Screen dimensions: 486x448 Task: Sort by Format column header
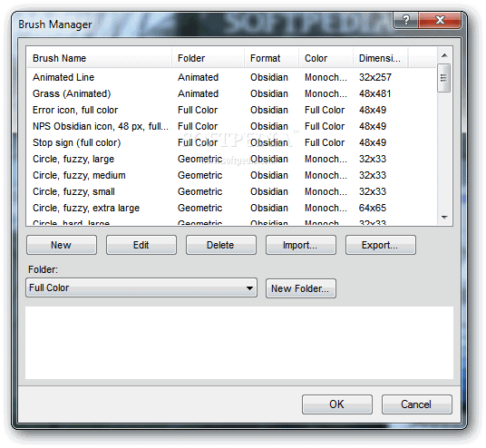(x=271, y=58)
